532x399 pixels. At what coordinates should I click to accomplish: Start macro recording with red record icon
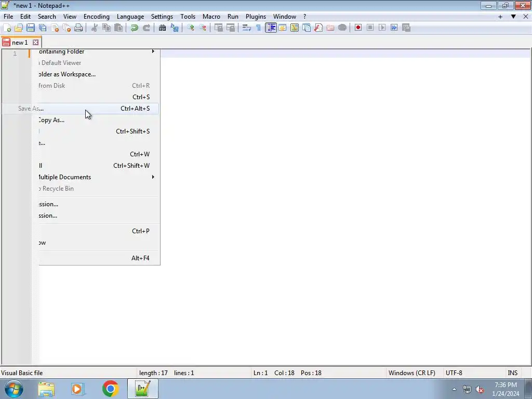[358, 28]
